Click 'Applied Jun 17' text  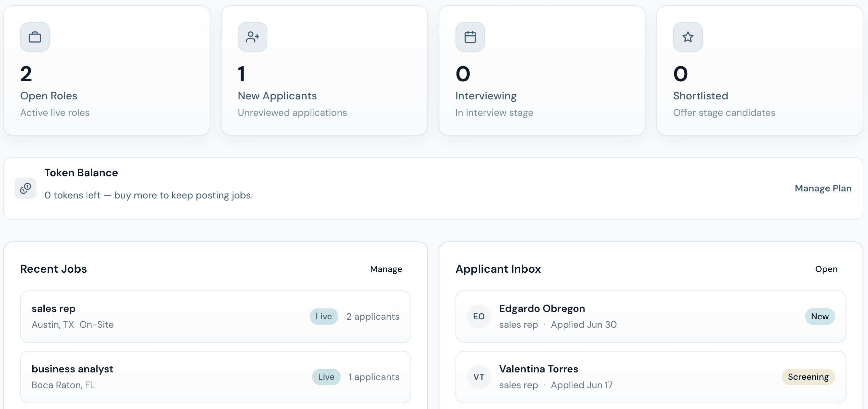click(581, 385)
